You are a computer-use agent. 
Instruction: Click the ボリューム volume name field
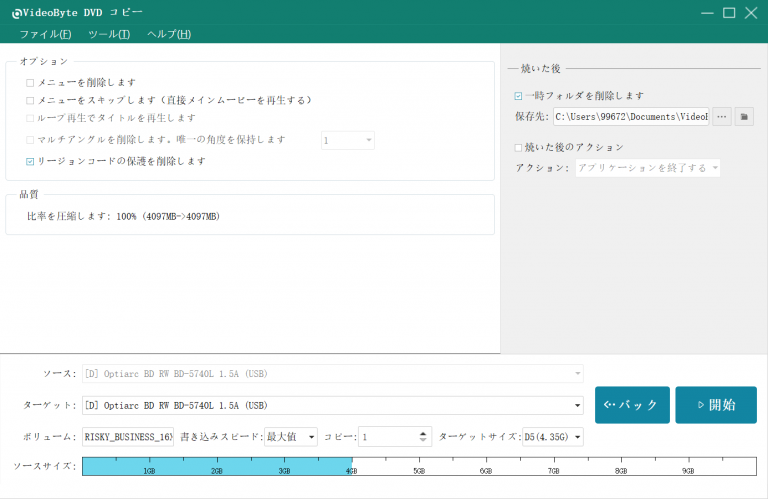pos(128,437)
